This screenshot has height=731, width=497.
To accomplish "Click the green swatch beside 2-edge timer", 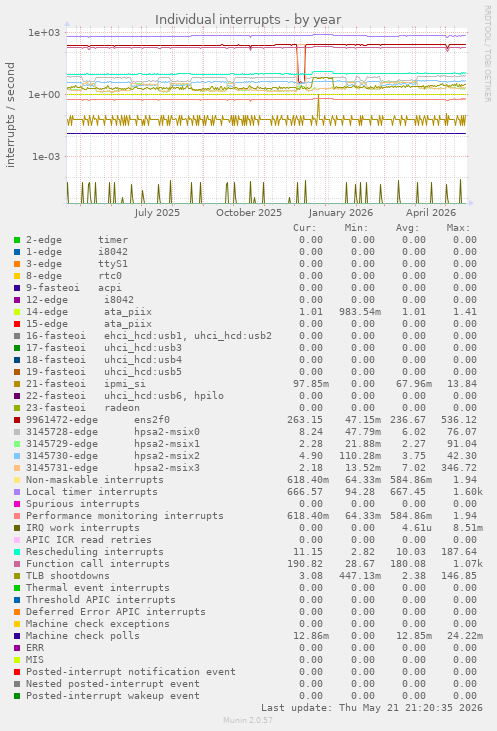I will click(17, 240).
